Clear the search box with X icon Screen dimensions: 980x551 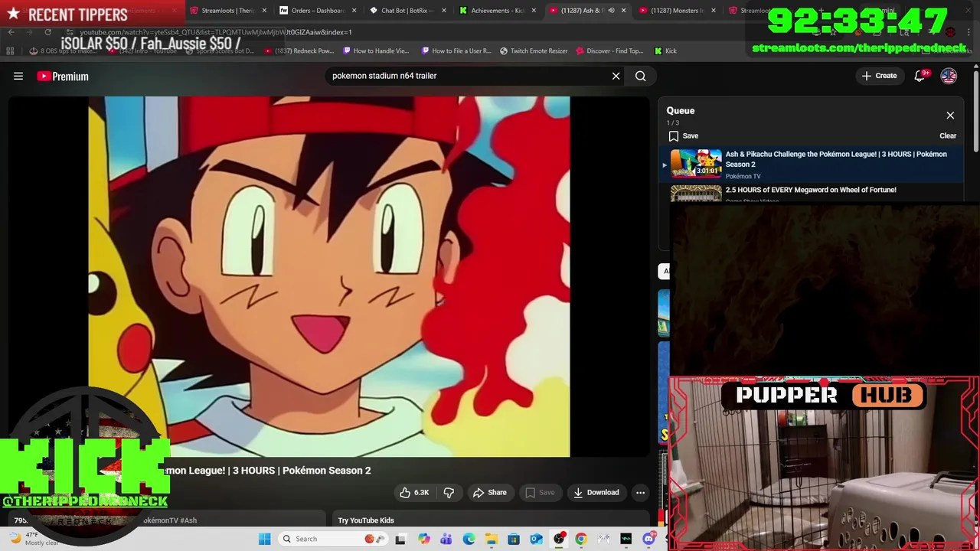pyautogui.click(x=616, y=76)
